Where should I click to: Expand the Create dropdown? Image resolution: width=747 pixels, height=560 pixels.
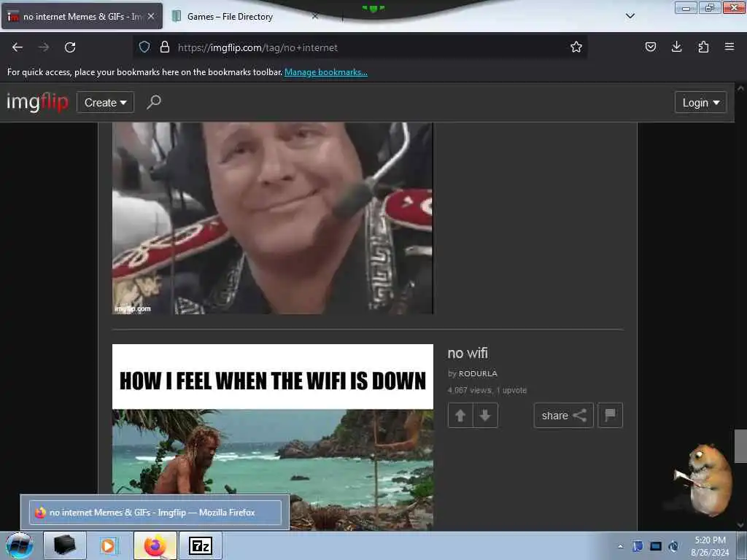coord(105,102)
